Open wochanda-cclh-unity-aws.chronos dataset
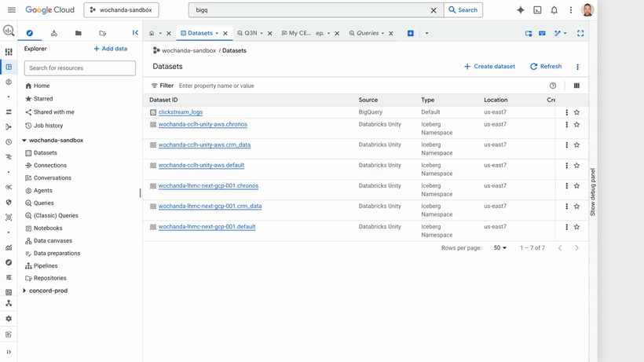Screen dimensions: 644x362 pyautogui.click(x=203, y=124)
